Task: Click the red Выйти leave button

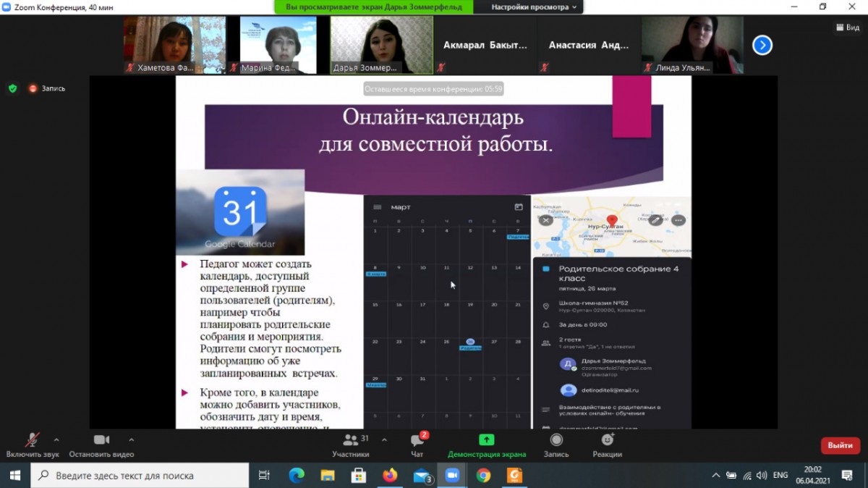Action: tap(840, 445)
